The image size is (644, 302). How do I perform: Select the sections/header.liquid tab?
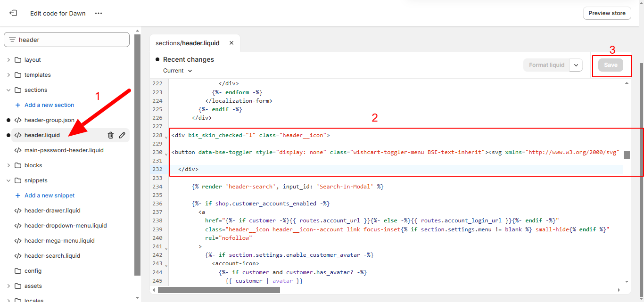point(188,43)
